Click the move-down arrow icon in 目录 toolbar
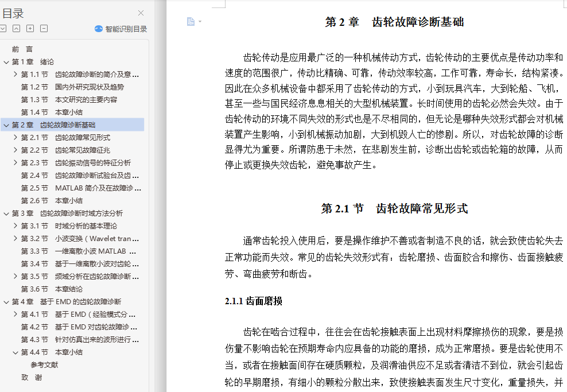567x392 pixels. pyautogui.click(x=3, y=29)
